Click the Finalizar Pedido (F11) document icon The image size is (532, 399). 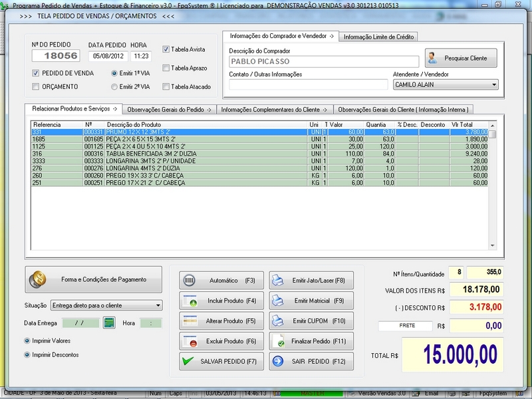click(x=279, y=341)
